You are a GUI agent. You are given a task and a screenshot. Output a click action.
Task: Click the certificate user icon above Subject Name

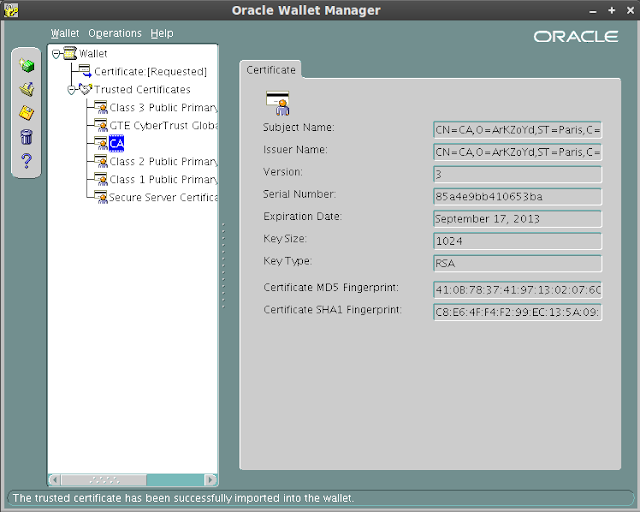coord(278,103)
